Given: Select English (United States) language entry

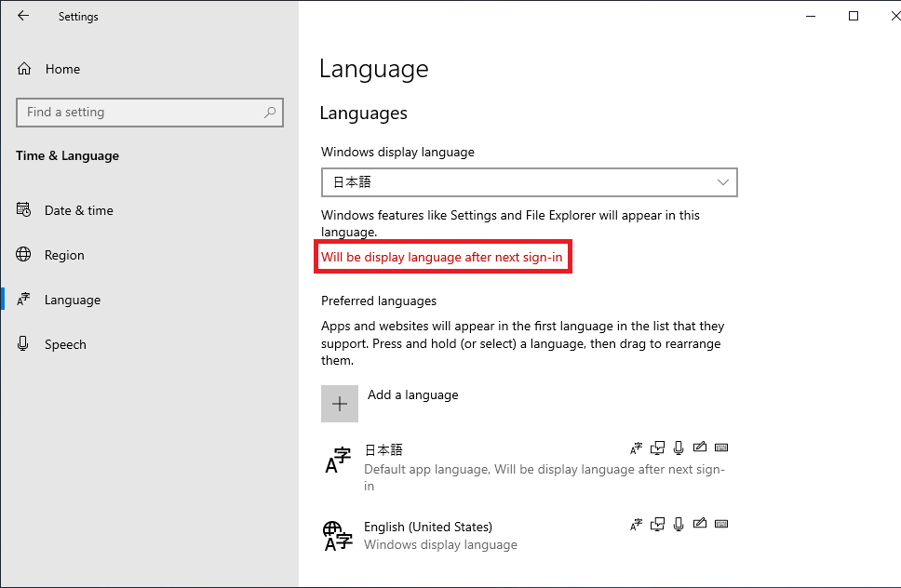Looking at the screenshot, I should (525, 536).
